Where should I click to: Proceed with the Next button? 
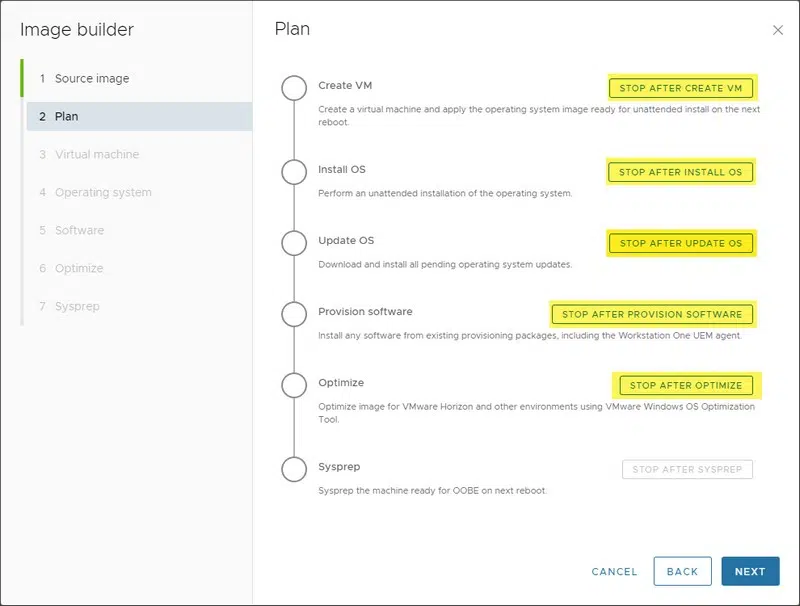(x=749, y=571)
